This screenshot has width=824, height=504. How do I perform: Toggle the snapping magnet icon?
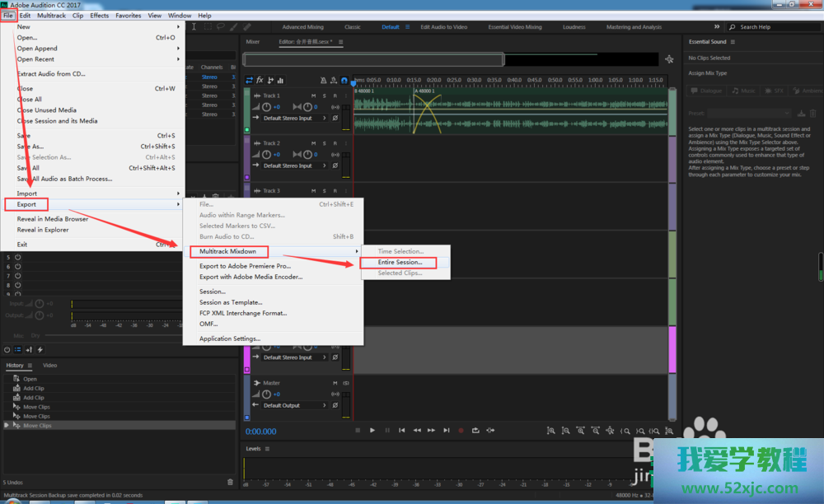click(x=344, y=80)
